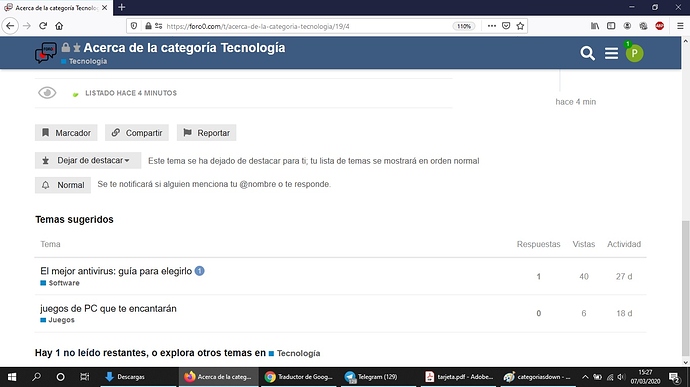Image resolution: width=690 pixels, height=387 pixels.
Task: Switch to Traductor de Google Chrome window
Action: pyautogui.click(x=299, y=377)
